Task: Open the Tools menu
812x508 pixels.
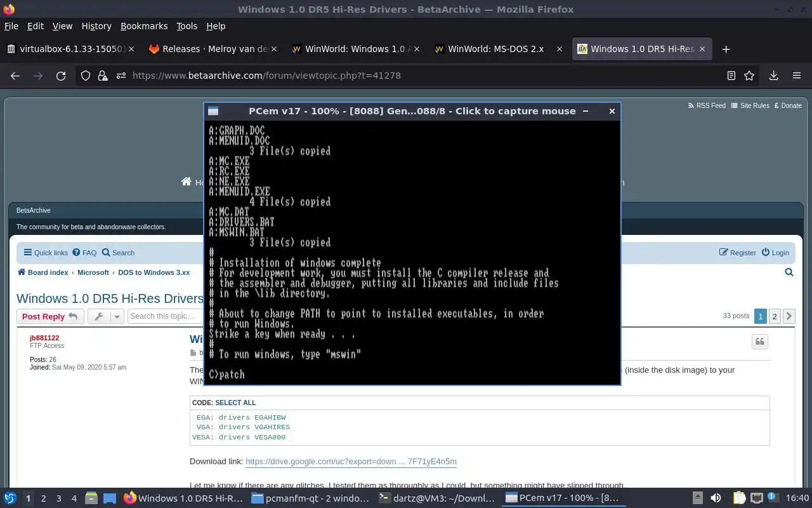Action: [x=187, y=26]
